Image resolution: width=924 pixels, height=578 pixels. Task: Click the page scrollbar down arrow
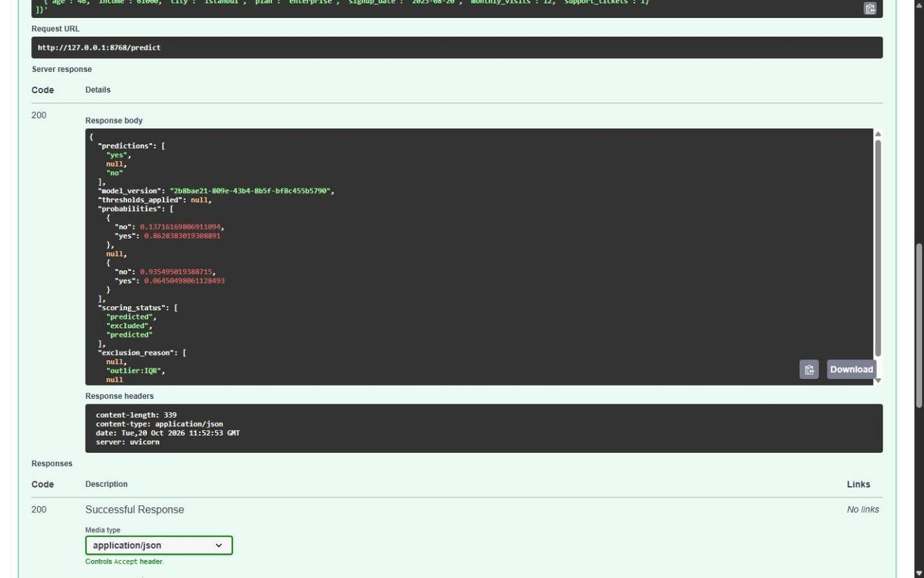pyautogui.click(x=919, y=573)
